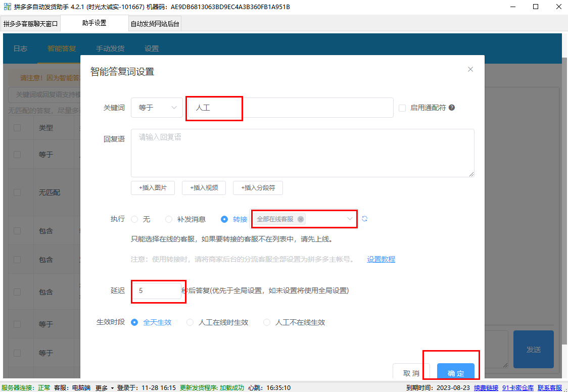Click the 延迟 seconds input field

[156, 290]
